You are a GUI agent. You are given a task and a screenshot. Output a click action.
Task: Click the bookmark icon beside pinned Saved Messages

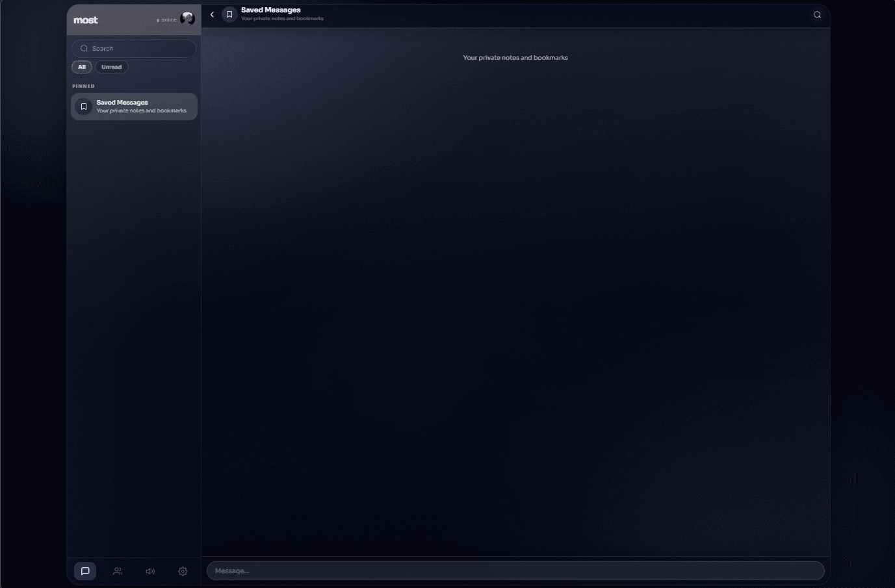[x=83, y=107]
